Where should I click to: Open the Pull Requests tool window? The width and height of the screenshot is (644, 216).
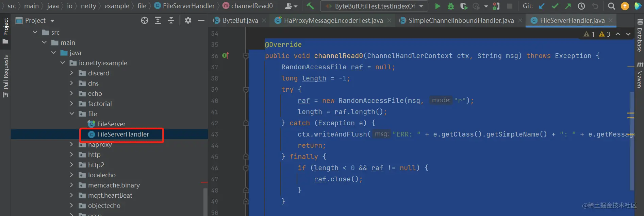[5, 76]
